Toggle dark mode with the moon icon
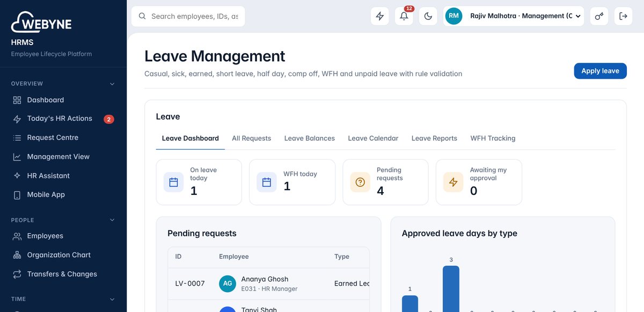Viewport: 644px width, 312px height. point(428,16)
